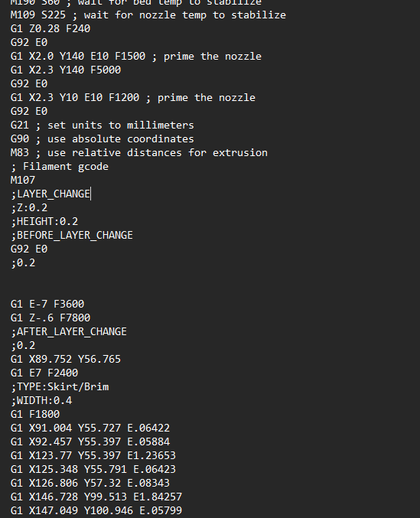Click the 'M83 ; use relative distances' line

(x=139, y=152)
